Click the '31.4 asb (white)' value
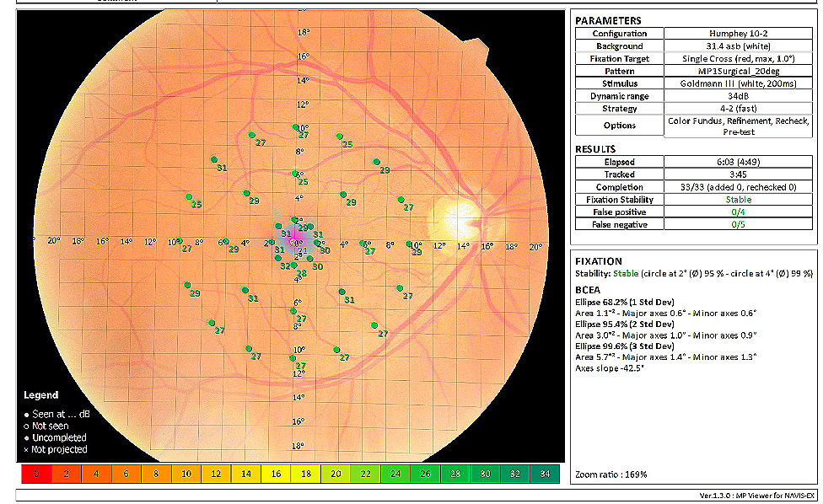The width and height of the screenshot is (823, 504). click(x=738, y=46)
